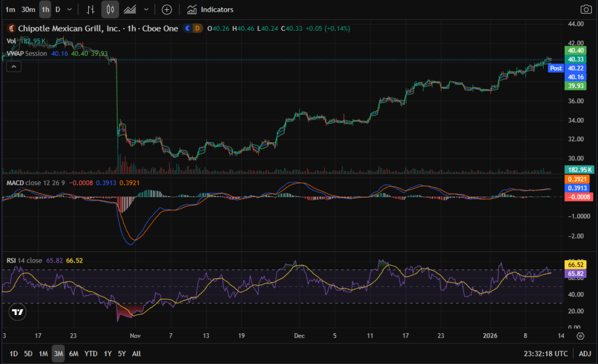Expand the chart style dropdown chevron
This screenshot has height=364, width=598.
tap(146, 9)
